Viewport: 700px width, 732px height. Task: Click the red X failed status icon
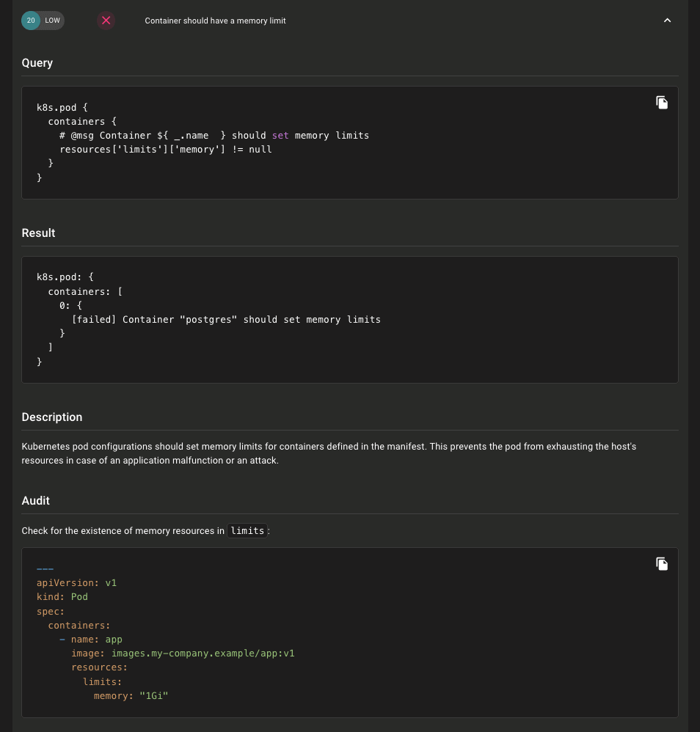click(106, 21)
